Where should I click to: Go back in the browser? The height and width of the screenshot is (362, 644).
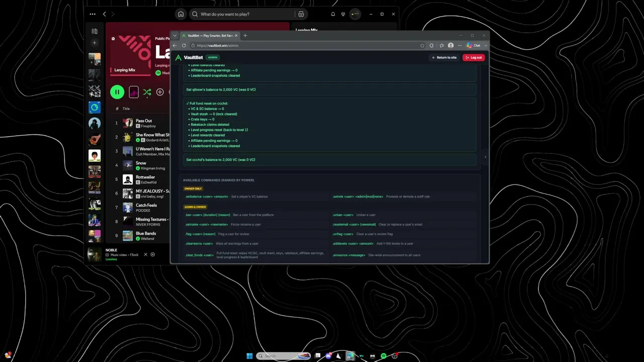[175, 45]
